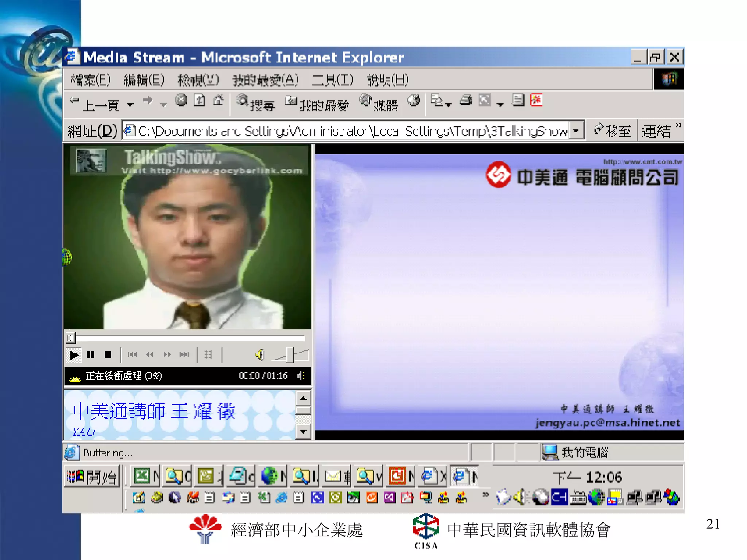Pause the media playback
This screenshot has width=747, height=560.
click(x=90, y=355)
